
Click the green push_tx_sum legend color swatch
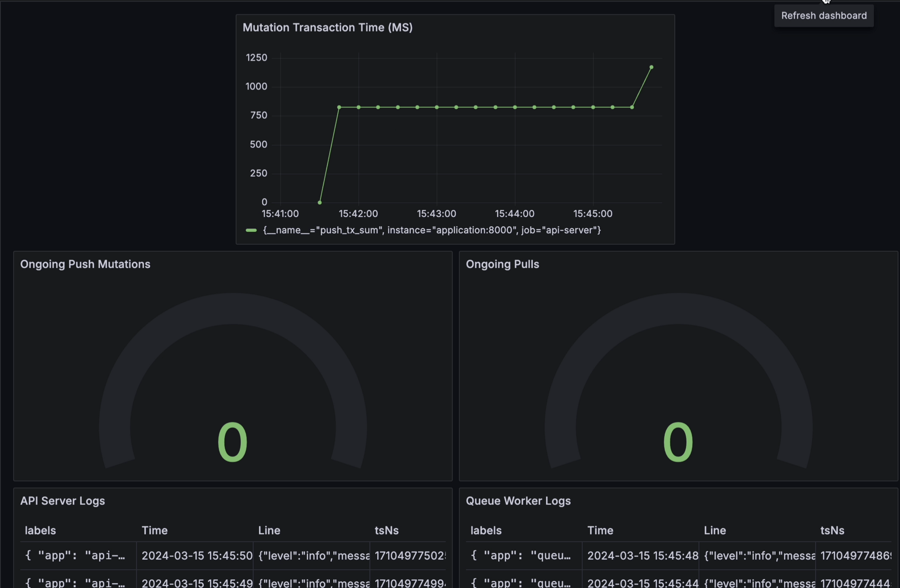click(251, 230)
